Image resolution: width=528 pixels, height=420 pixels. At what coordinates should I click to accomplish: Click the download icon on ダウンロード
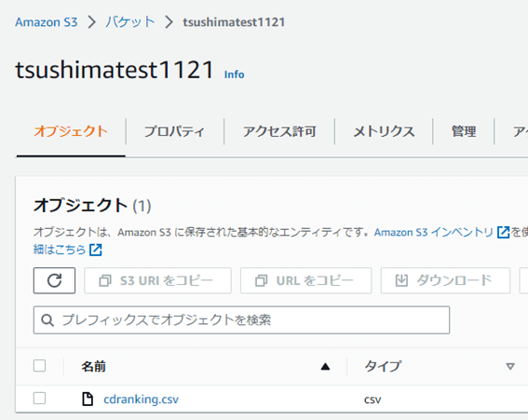pyautogui.click(x=401, y=280)
